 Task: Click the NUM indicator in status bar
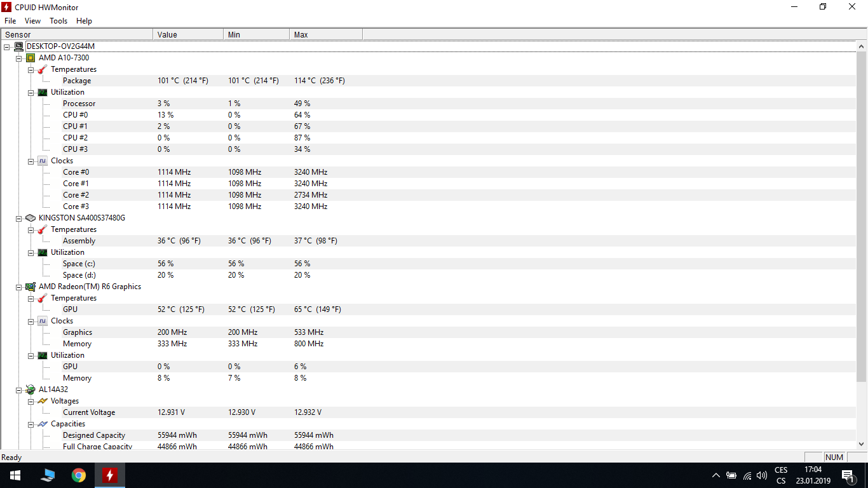tap(834, 457)
